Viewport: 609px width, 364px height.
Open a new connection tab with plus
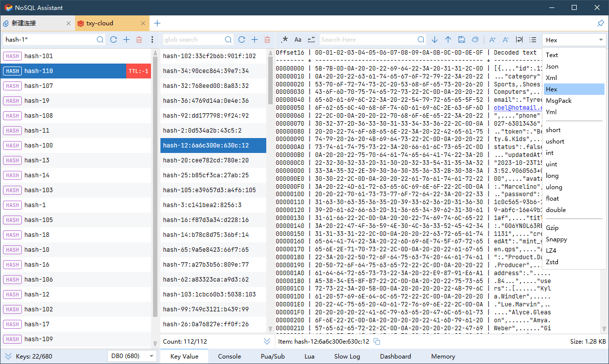pos(157,23)
